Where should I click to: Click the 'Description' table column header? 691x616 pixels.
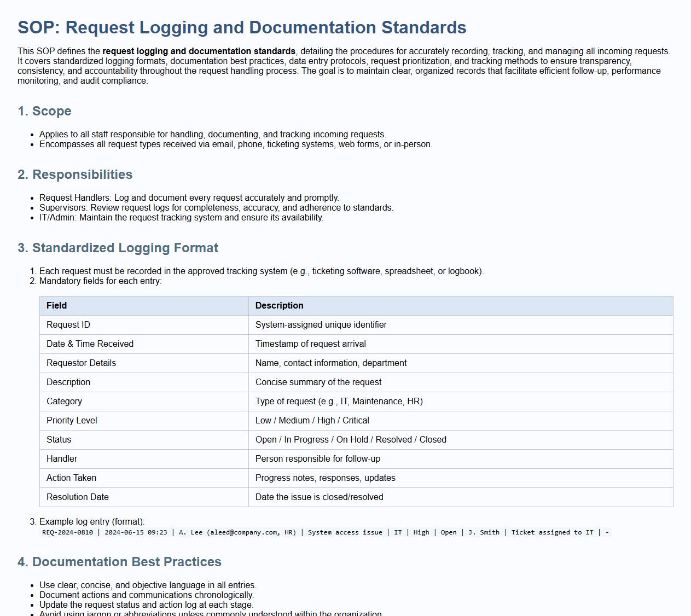point(279,306)
